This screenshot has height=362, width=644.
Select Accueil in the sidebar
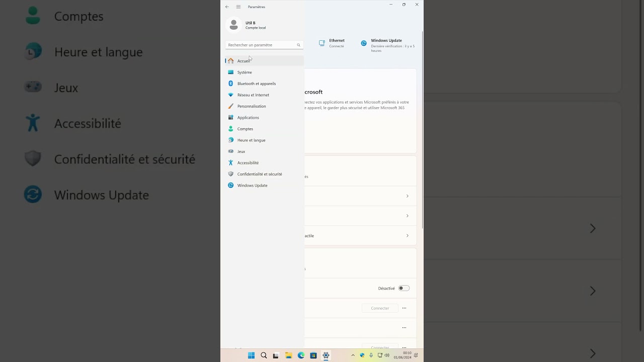[x=264, y=61]
